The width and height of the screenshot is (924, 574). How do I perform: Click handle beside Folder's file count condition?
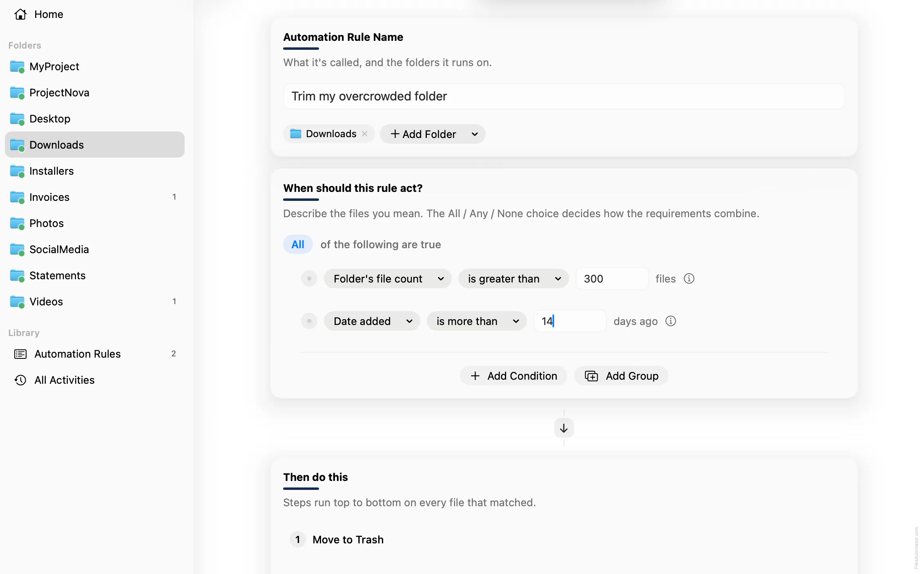pyautogui.click(x=309, y=279)
